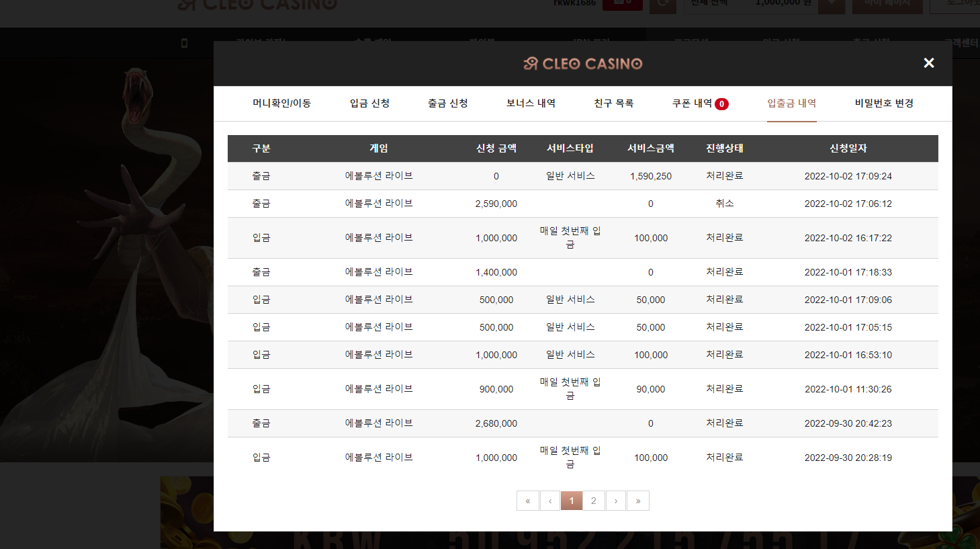Click 에볼루션 라이브 in the 20:42:23 row
Image resolution: width=980 pixels, height=549 pixels.
tap(379, 423)
